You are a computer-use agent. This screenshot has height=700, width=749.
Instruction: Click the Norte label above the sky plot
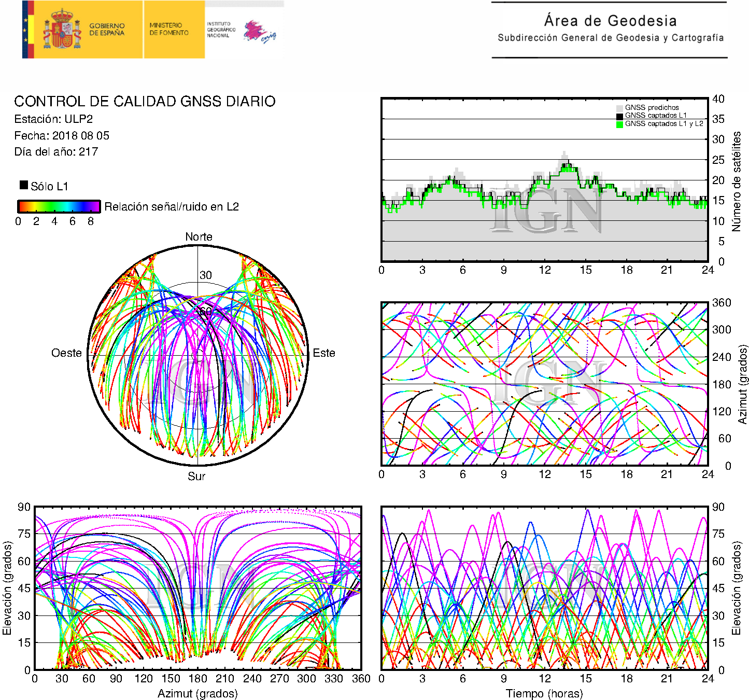click(x=199, y=237)
